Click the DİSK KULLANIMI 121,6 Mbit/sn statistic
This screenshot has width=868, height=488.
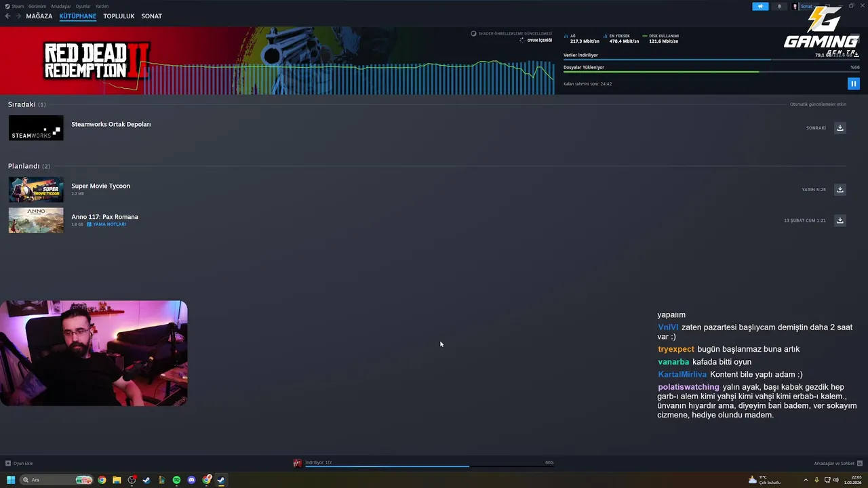click(x=660, y=39)
